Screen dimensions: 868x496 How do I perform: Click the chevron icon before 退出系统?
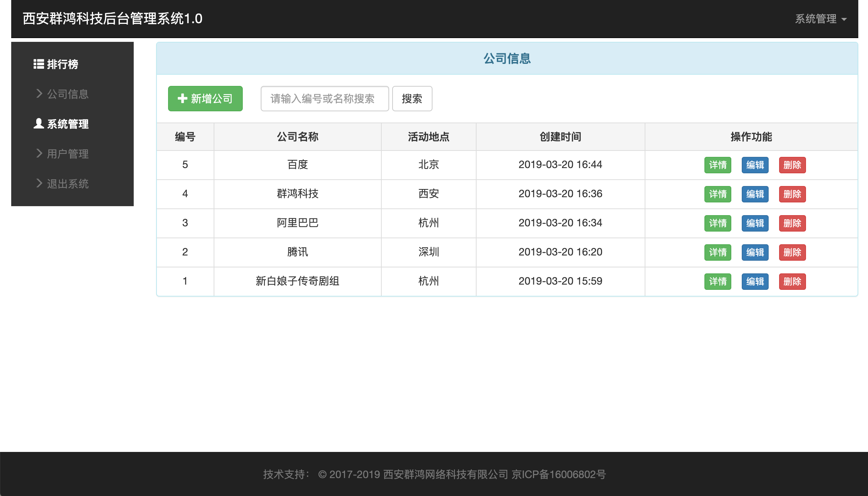point(39,183)
